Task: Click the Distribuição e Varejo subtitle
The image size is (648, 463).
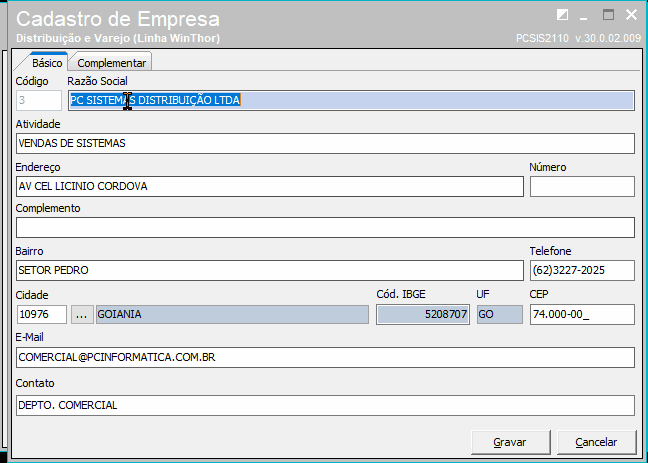Action: pyautogui.click(x=118, y=38)
